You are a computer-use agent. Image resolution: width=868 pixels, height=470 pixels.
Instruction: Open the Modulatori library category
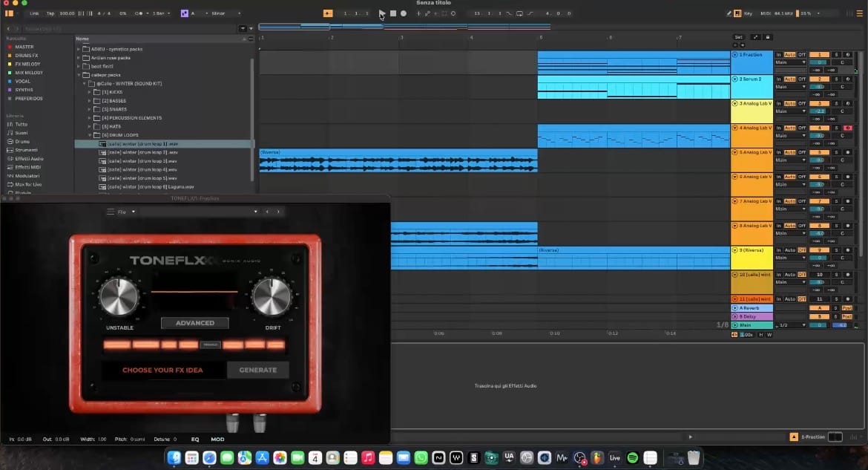(27, 176)
